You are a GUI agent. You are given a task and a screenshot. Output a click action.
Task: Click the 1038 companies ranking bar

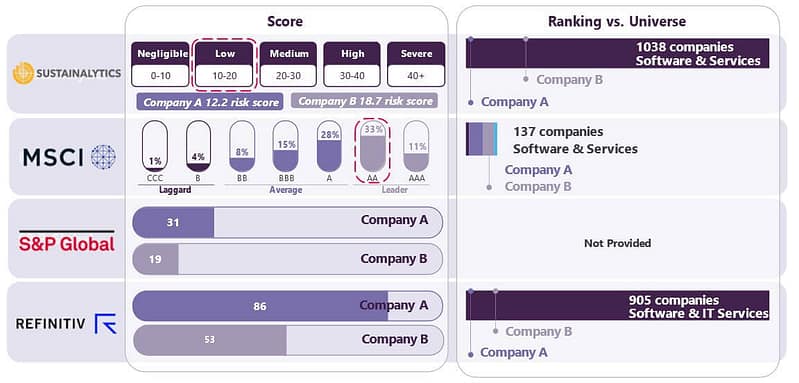pyautogui.click(x=618, y=53)
